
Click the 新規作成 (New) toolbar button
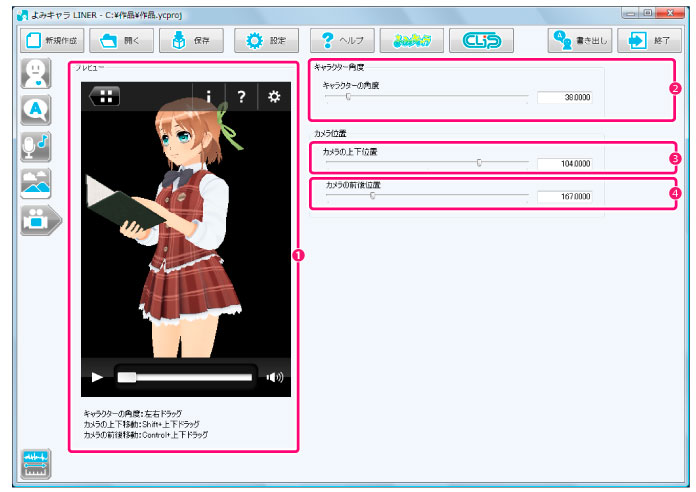pos(52,40)
